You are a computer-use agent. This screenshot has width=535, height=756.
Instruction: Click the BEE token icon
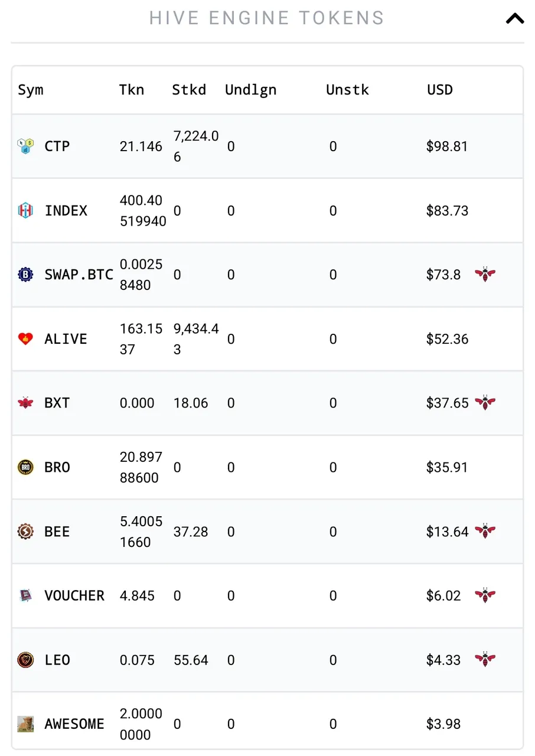25,532
